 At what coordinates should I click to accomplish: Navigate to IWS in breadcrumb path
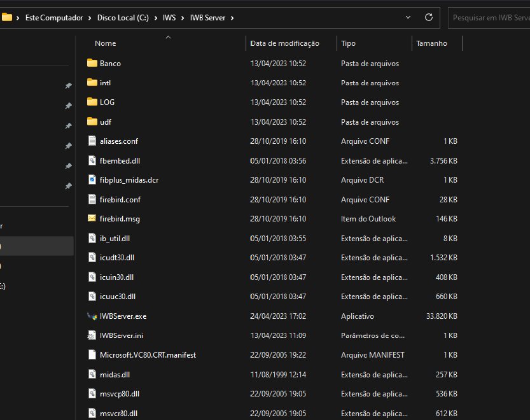click(x=169, y=18)
